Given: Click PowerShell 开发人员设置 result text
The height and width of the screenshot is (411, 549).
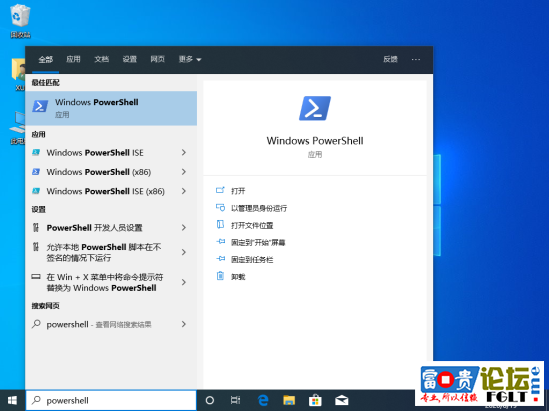Looking at the screenshot, I should pos(95,228).
